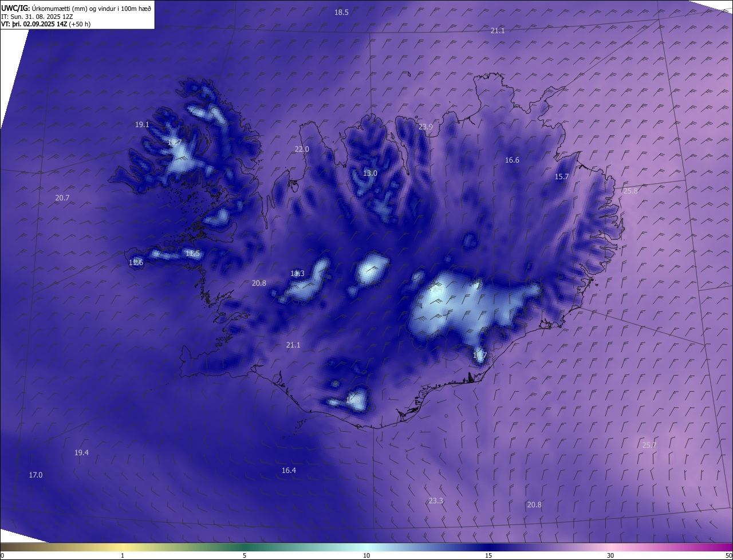Select the 25.7 value label
Viewport: 733px width, 560px height.
click(649, 445)
